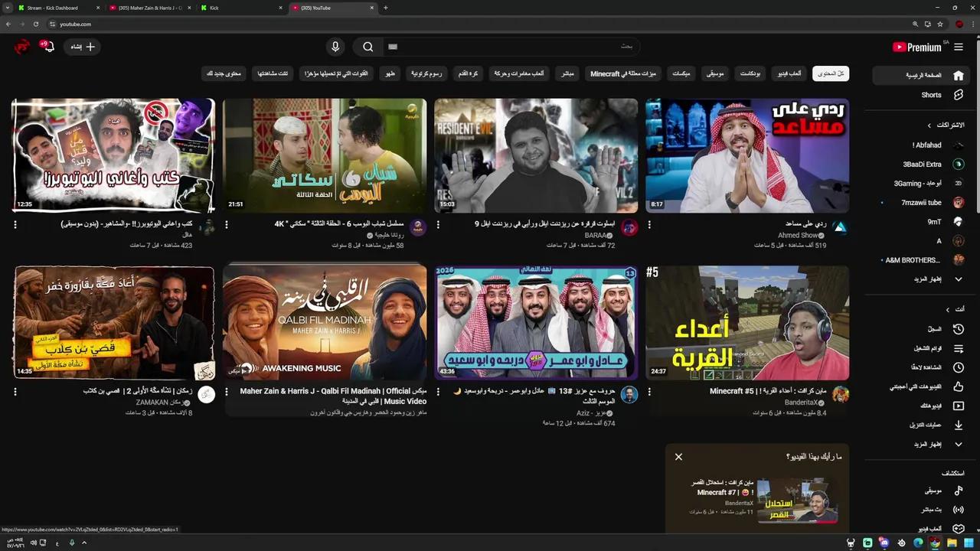Select the كل المحتوى filter chip
Image resolution: width=980 pixels, height=551 pixels.
[x=831, y=73]
